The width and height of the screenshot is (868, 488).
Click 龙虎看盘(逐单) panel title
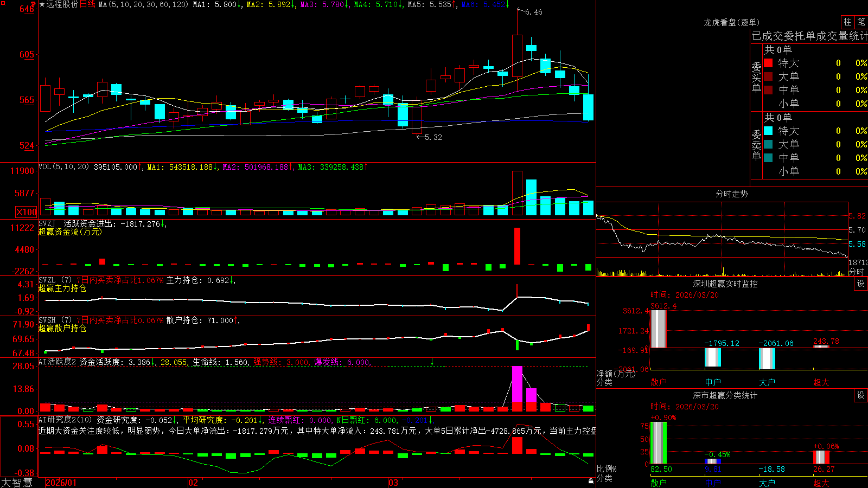[x=731, y=22]
